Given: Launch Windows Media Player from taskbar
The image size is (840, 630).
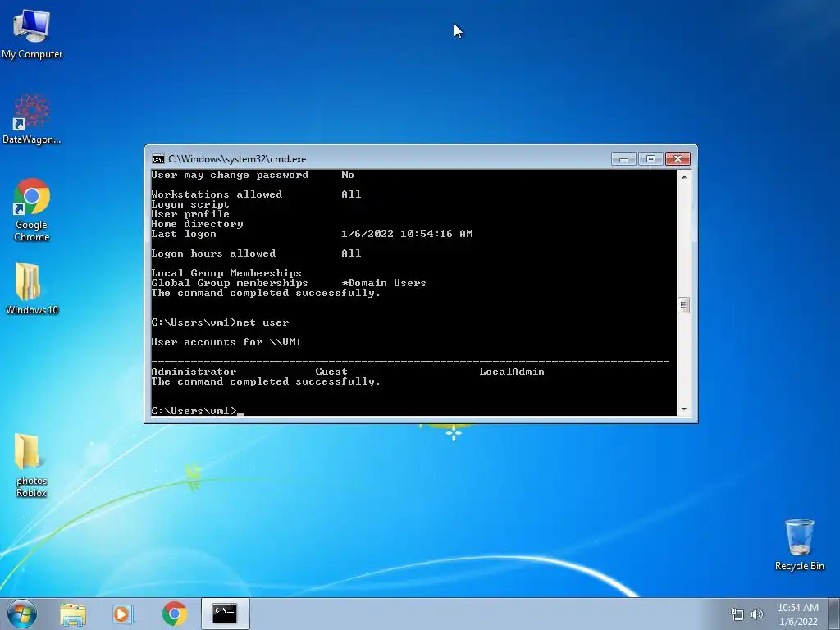Looking at the screenshot, I should point(123,614).
